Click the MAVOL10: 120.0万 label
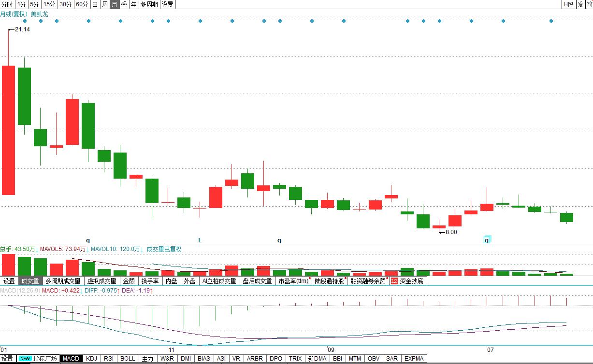Image resolution: width=593 pixels, height=364 pixels. coord(116,250)
